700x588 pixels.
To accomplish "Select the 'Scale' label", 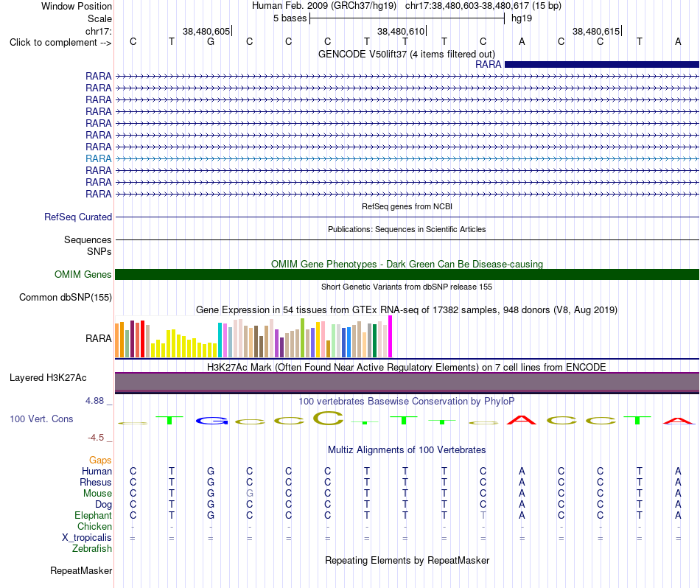I will 99,18.
